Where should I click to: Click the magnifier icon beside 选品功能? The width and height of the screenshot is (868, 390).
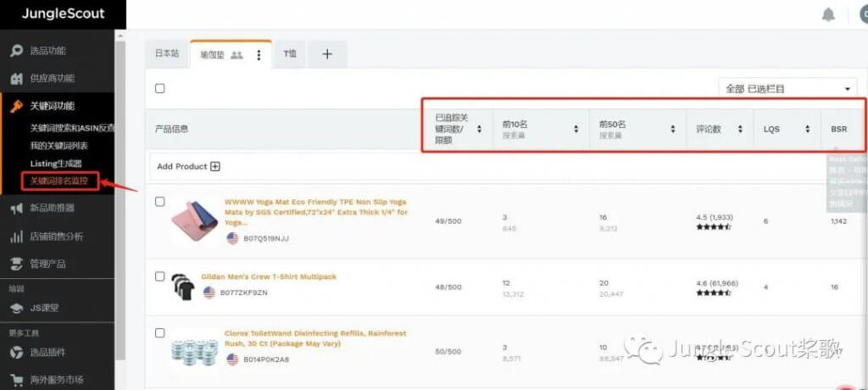pos(17,51)
